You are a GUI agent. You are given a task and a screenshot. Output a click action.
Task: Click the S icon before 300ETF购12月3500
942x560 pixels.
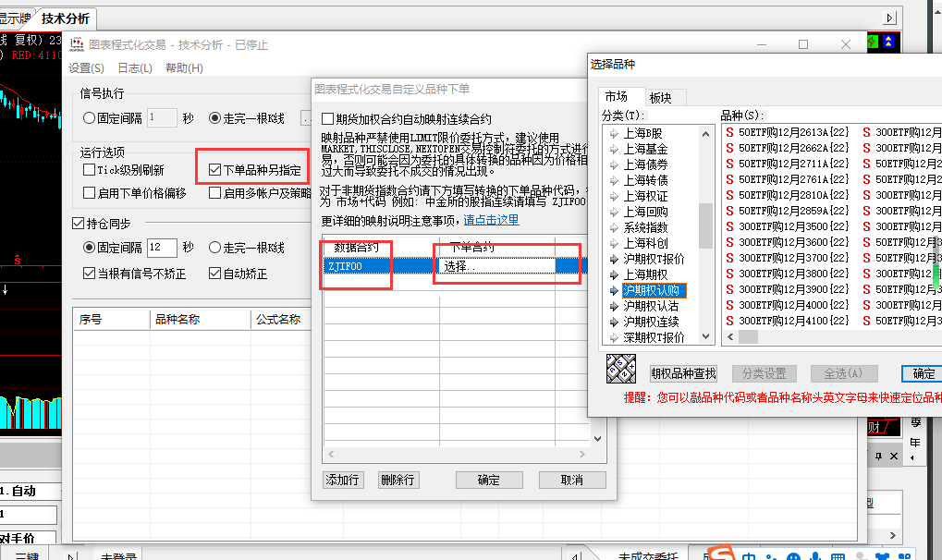point(729,226)
